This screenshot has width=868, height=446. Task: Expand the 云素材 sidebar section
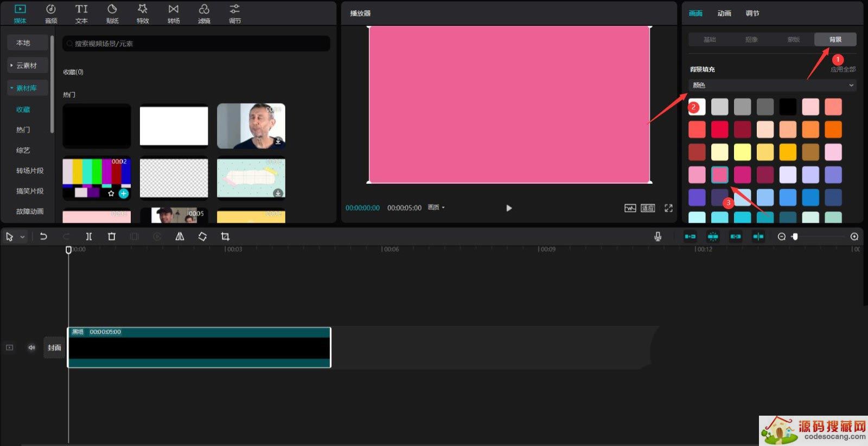click(x=27, y=66)
